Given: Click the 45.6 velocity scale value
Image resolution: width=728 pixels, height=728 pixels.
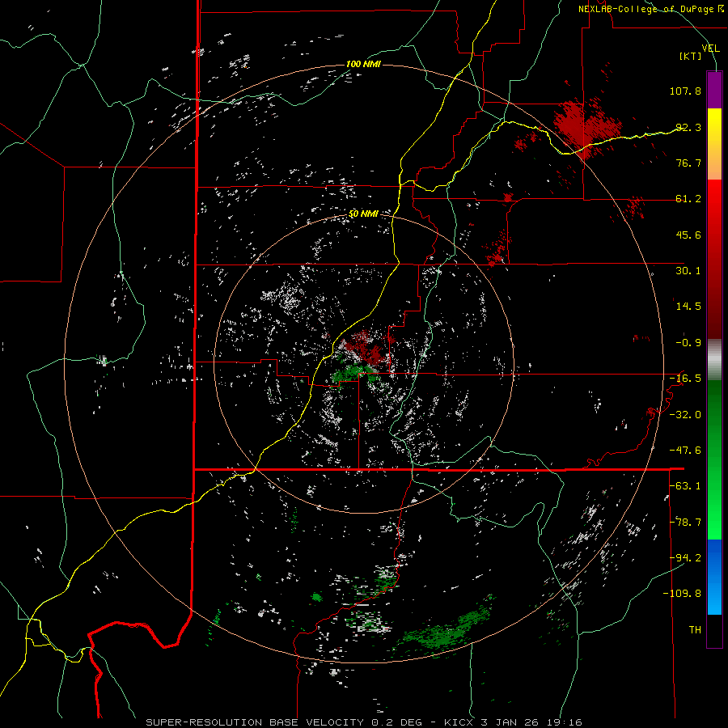Looking at the screenshot, I should coord(688,235).
